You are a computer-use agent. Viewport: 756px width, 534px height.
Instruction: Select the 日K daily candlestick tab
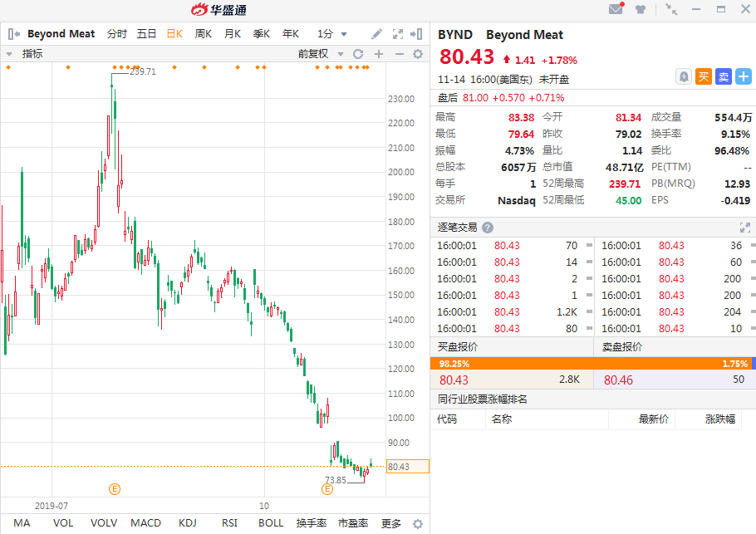[x=174, y=34]
